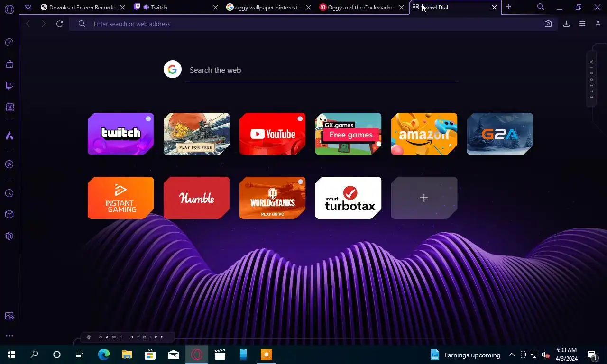Open Extensions cube icon in sidebar

(9, 214)
